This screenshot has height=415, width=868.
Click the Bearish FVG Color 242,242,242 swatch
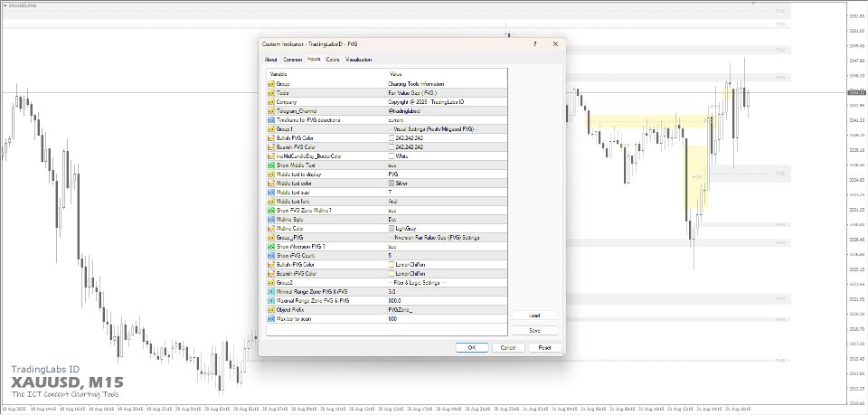392,147
